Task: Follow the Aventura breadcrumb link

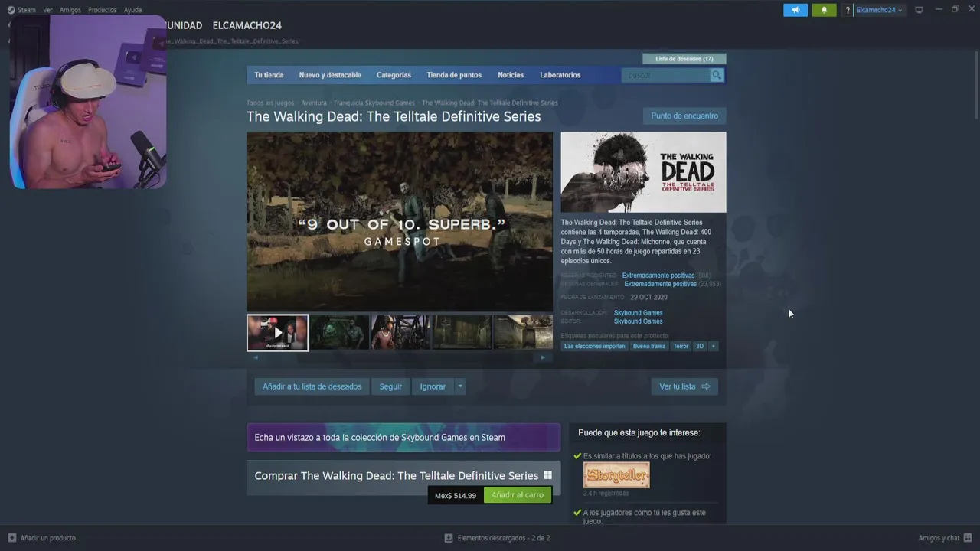Action: click(314, 103)
